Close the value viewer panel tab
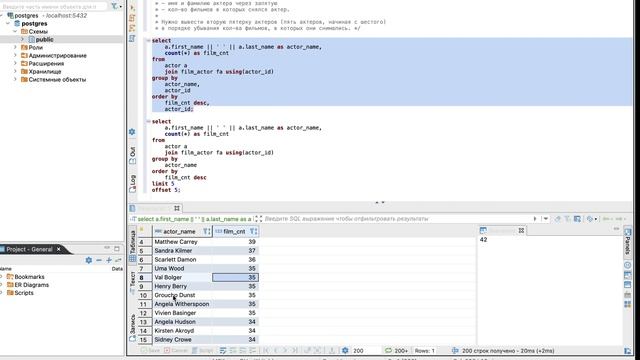640x360 pixels. click(521, 231)
